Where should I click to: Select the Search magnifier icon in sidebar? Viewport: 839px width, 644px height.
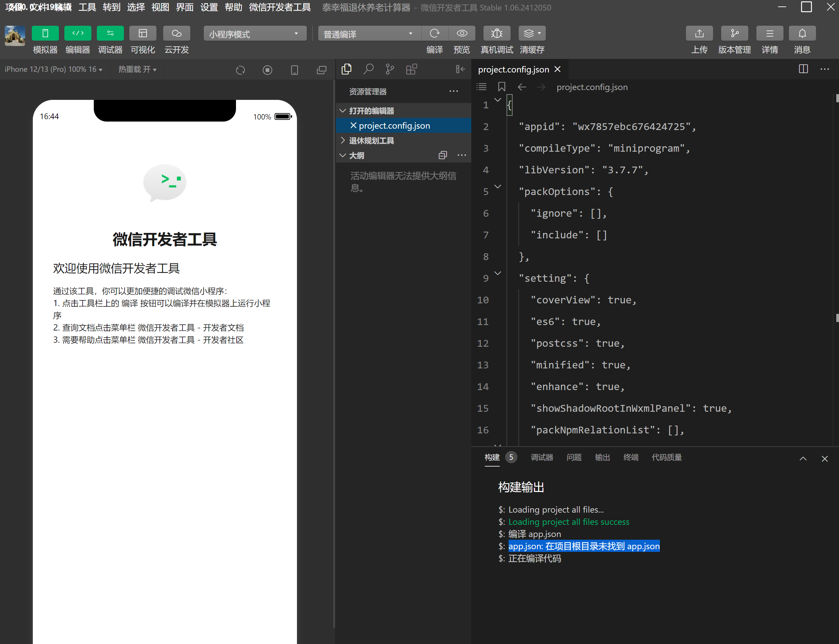[368, 69]
